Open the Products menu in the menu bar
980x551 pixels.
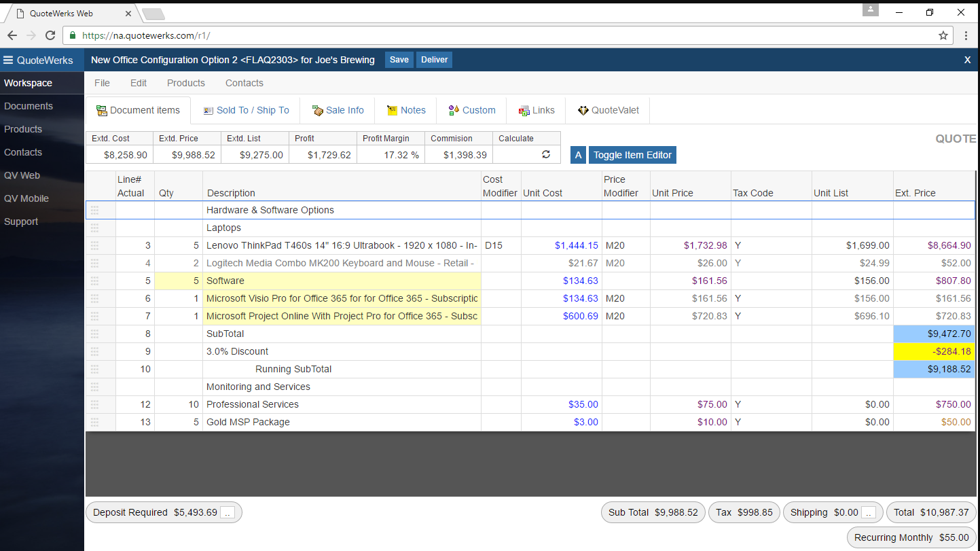[186, 83]
